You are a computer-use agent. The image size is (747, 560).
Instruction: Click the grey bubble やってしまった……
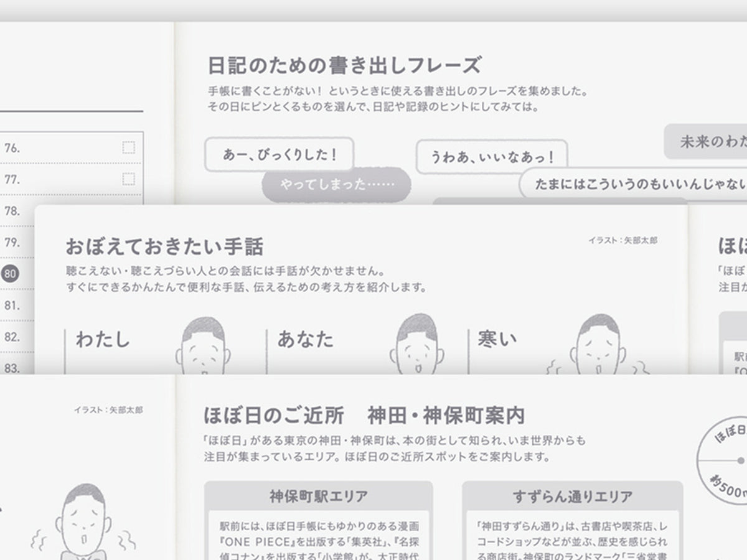pyautogui.click(x=336, y=185)
